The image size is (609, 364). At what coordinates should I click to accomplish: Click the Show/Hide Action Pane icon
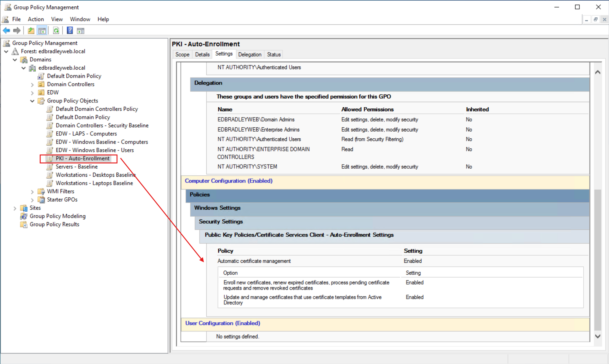coord(80,30)
